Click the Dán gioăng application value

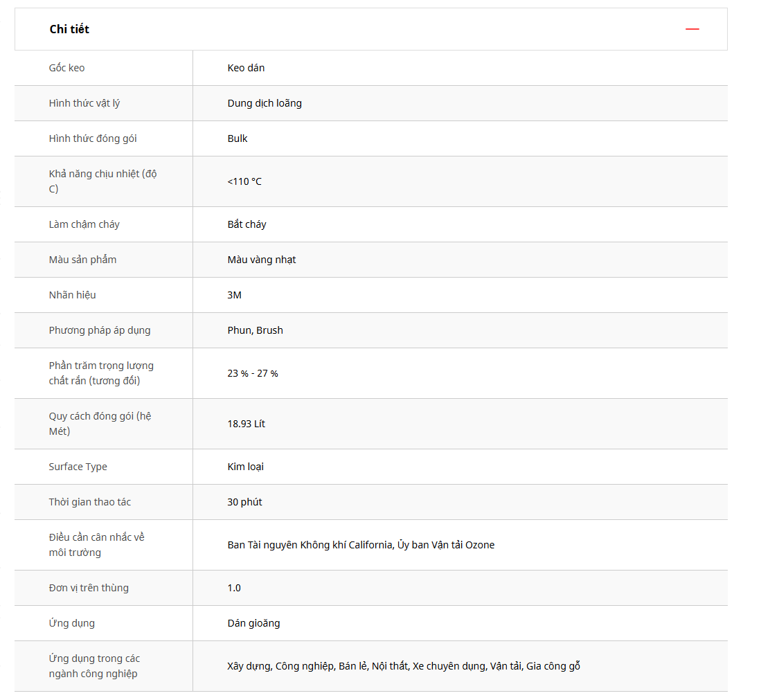[x=253, y=623]
